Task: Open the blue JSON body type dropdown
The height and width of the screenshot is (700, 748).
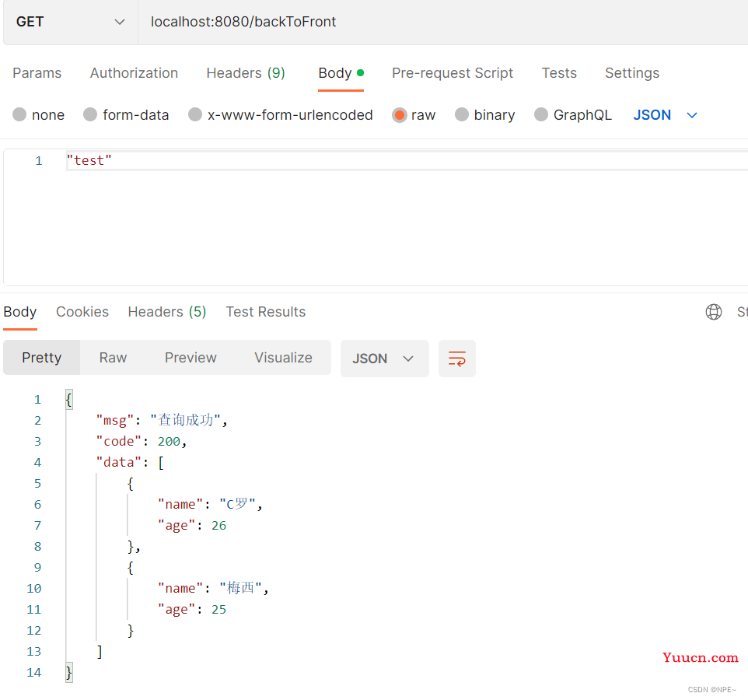Action: click(665, 115)
